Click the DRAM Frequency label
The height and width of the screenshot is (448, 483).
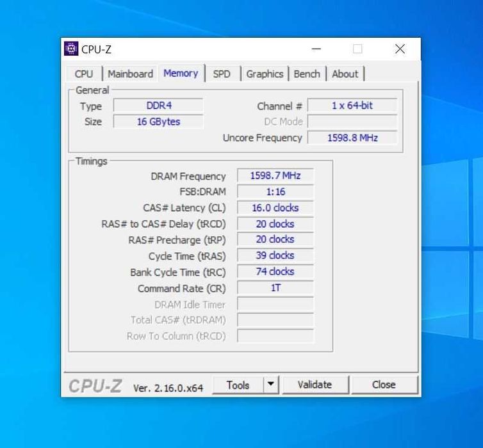[x=188, y=176]
